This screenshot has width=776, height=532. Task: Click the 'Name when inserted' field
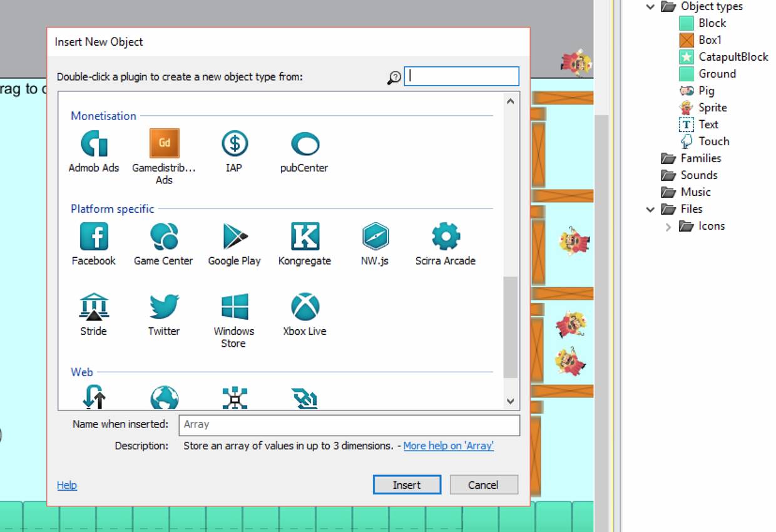(349, 424)
